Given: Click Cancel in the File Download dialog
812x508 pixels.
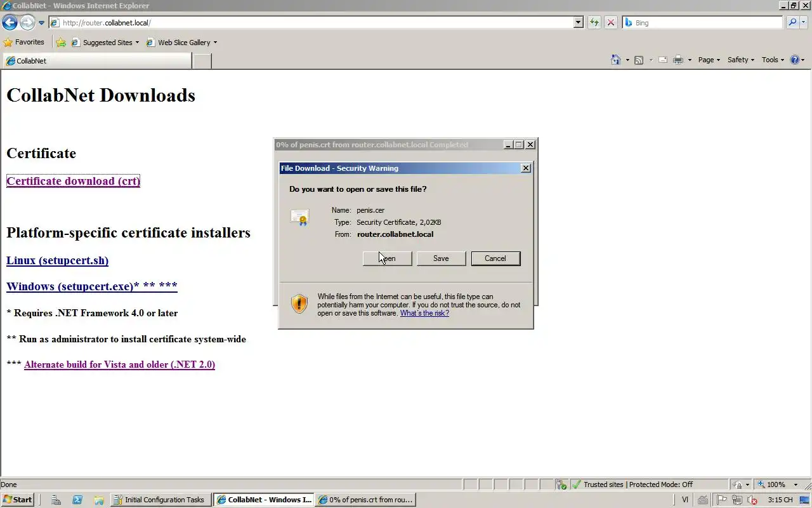Looking at the screenshot, I should tap(495, 258).
